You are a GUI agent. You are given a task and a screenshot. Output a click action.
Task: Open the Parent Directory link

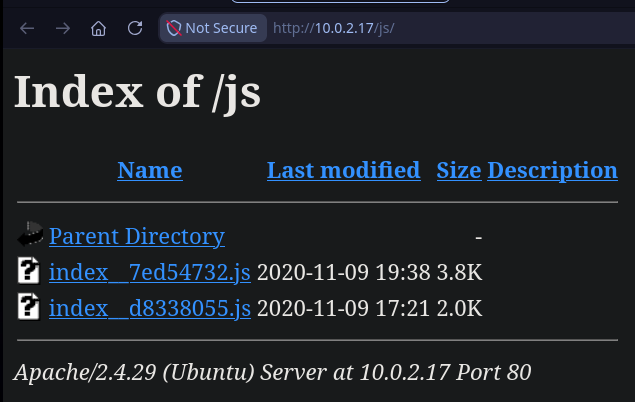(x=137, y=236)
